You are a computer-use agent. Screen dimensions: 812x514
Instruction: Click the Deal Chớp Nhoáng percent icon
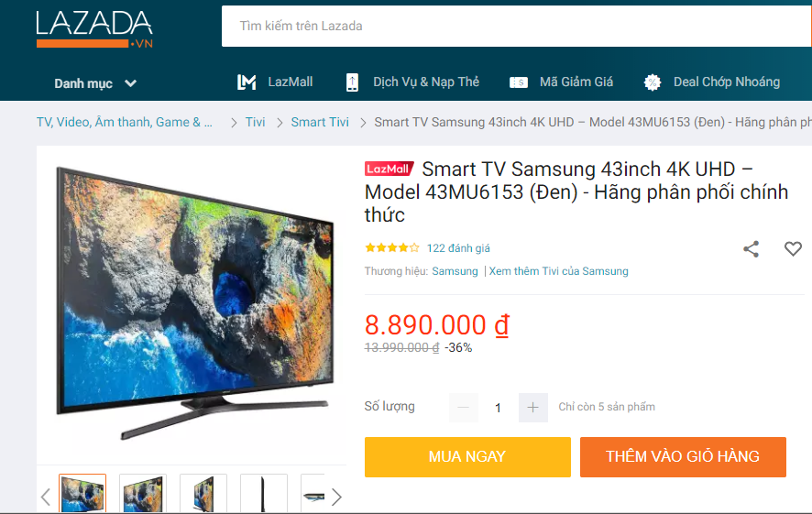pyautogui.click(x=653, y=82)
